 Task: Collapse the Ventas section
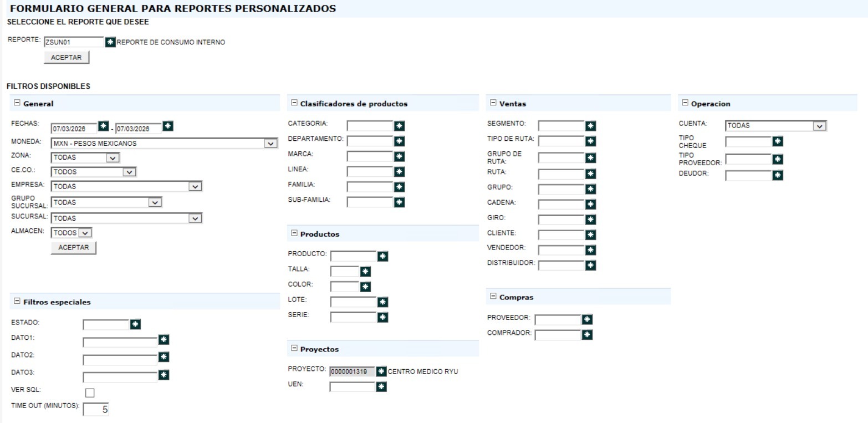pos(493,103)
